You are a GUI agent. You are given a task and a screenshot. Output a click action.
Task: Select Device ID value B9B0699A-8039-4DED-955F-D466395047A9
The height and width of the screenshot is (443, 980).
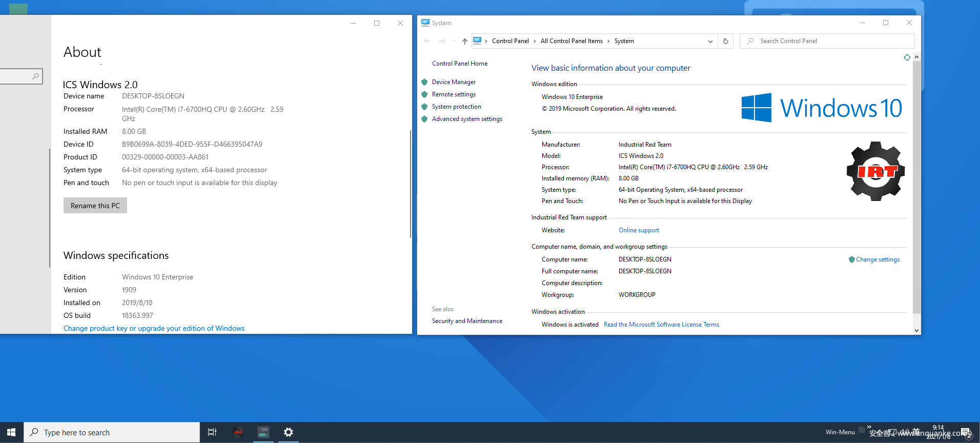click(x=192, y=144)
